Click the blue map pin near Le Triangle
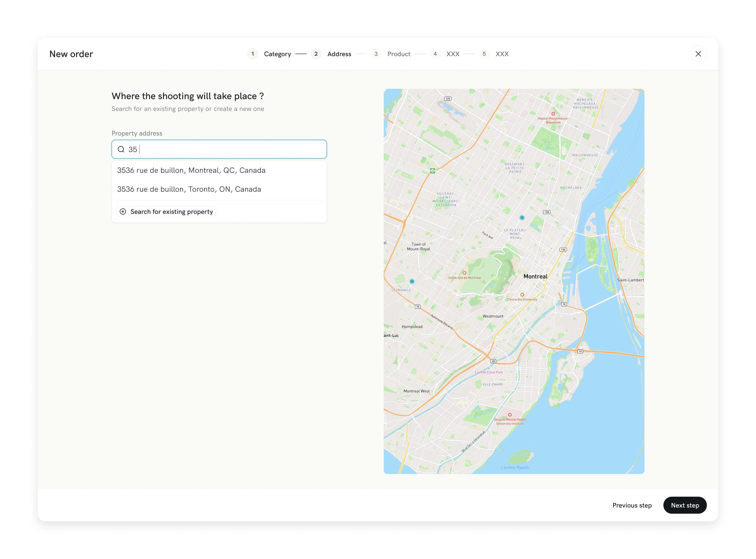Screen dimensions: 756x559 click(412, 281)
